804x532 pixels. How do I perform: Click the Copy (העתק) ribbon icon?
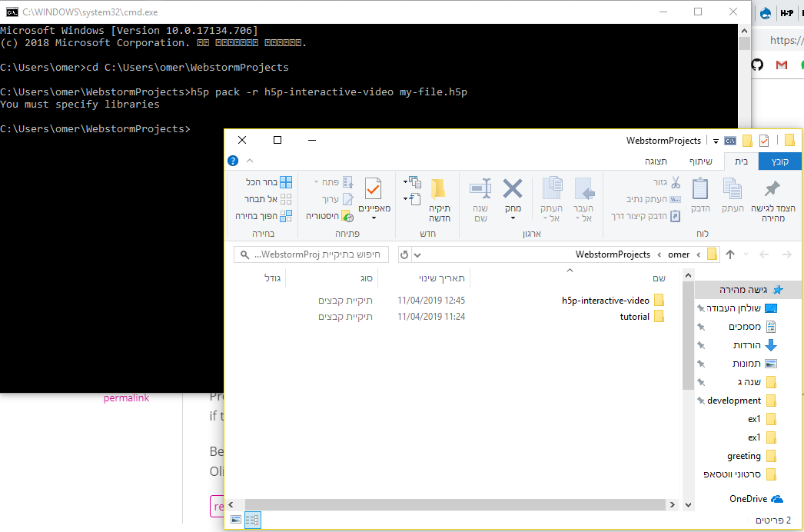click(x=733, y=188)
